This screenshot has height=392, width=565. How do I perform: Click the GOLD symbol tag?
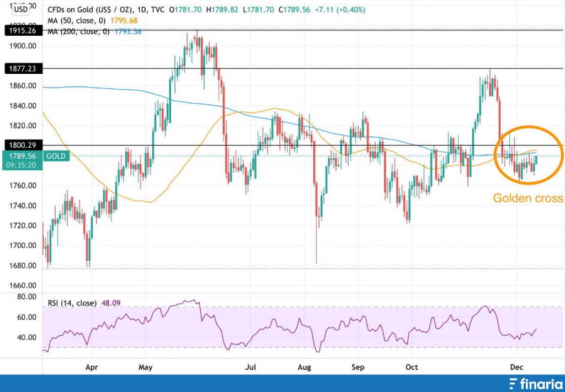[56, 156]
